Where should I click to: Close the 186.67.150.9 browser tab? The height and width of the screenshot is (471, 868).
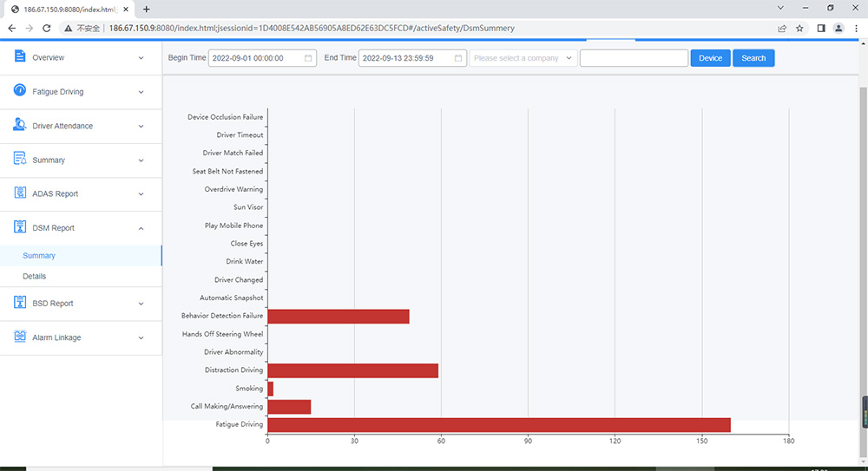coord(126,9)
